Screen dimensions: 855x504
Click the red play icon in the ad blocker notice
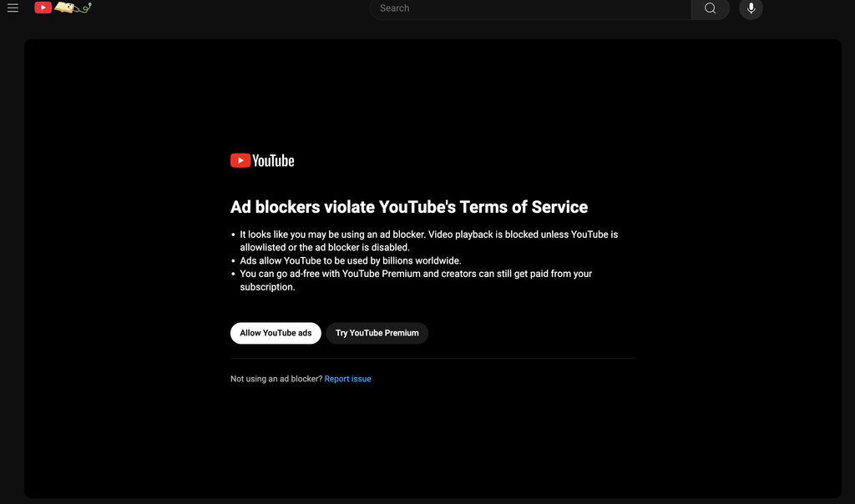[240, 161]
